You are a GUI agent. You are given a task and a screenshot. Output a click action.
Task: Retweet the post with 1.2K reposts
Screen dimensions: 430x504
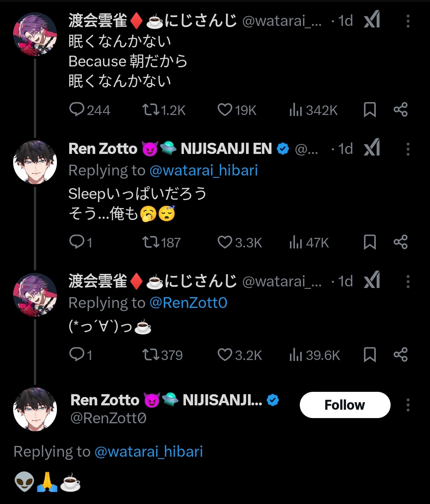pyautogui.click(x=151, y=109)
